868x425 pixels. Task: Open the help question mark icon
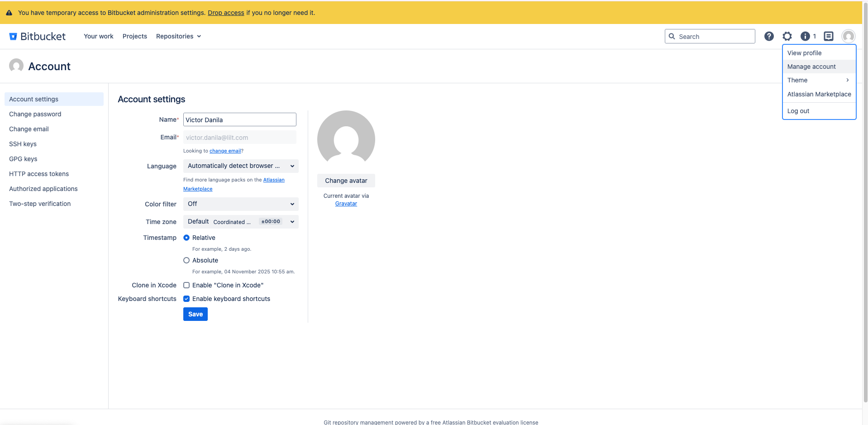coord(769,36)
